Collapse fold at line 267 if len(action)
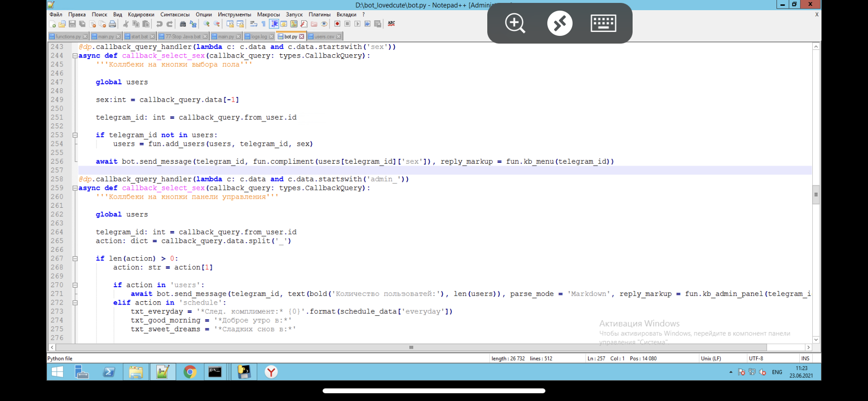The image size is (868, 401). click(75, 259)
